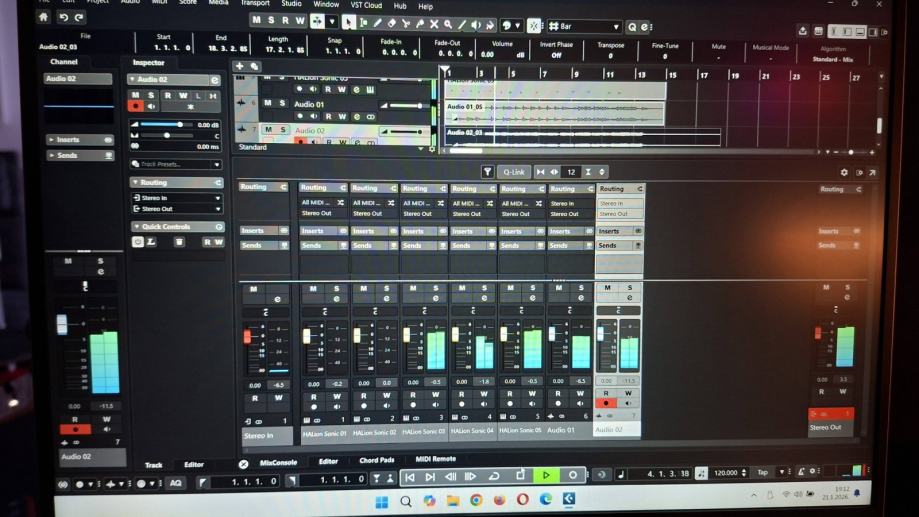Open the Studio menu

[x=291, y=4]
